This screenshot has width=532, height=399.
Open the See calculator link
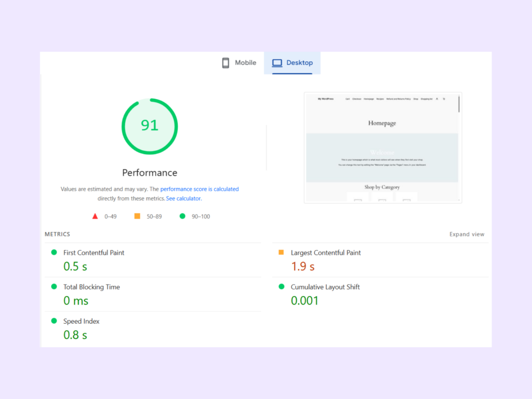click(183, 198)
